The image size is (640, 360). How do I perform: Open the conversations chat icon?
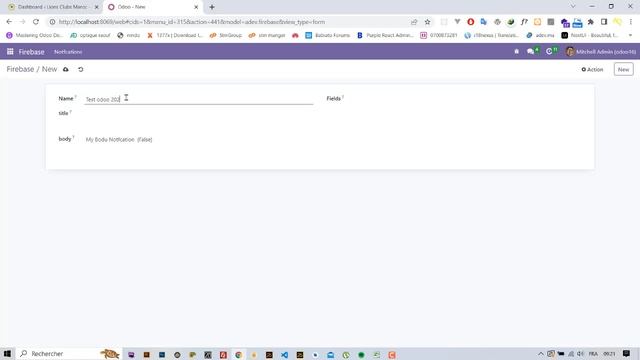pyautogui.click(x=532, y=51)
